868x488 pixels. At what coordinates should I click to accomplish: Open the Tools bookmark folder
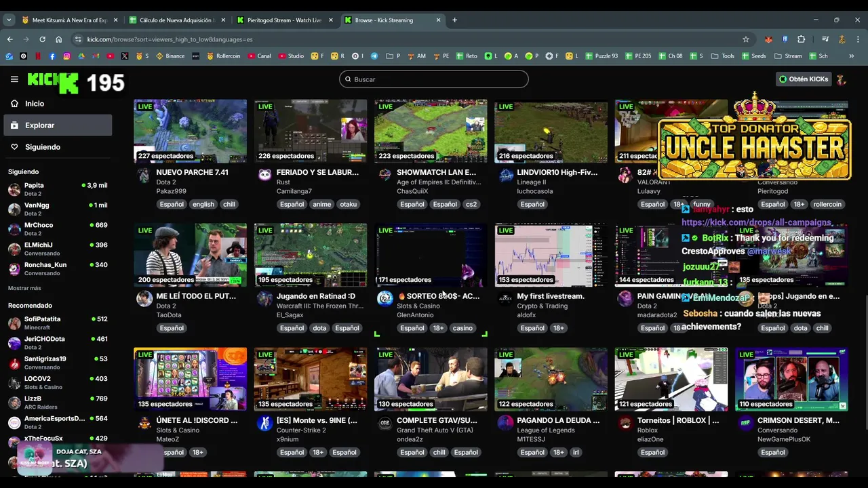723,56
